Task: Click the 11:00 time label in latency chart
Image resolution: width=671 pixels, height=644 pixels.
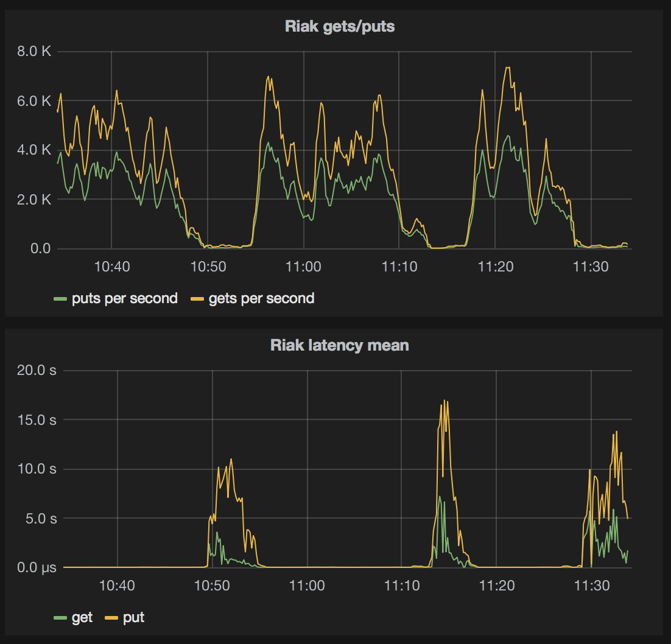Action: (x=307, y=586)
